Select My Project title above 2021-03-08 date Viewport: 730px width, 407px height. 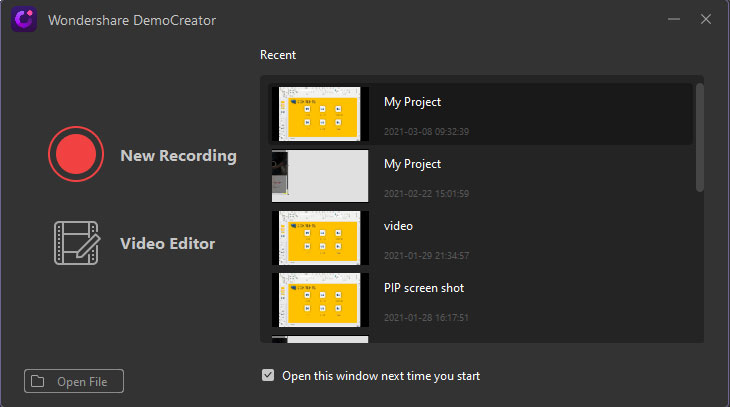tap(412, 102)
